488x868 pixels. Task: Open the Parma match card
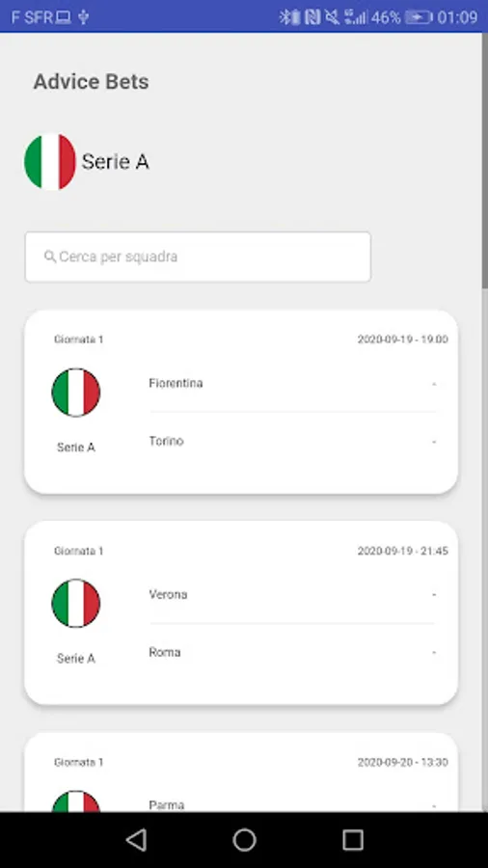pos(241,773)
